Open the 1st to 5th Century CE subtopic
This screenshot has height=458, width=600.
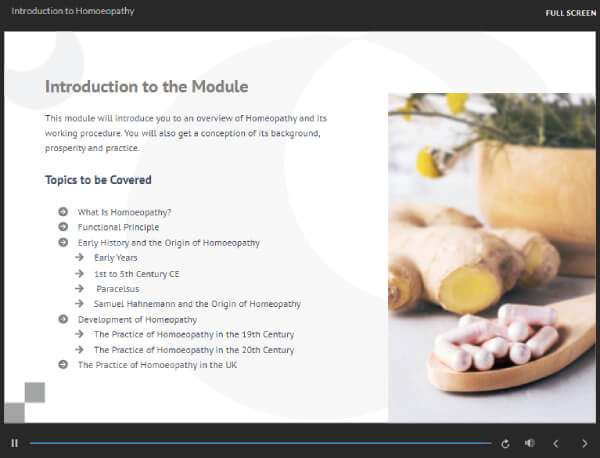[x=136, y=273]
